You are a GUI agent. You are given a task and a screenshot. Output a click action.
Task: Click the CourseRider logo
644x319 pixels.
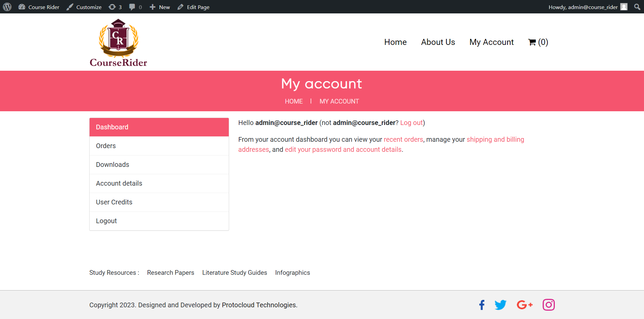click(x=118, y=43)
